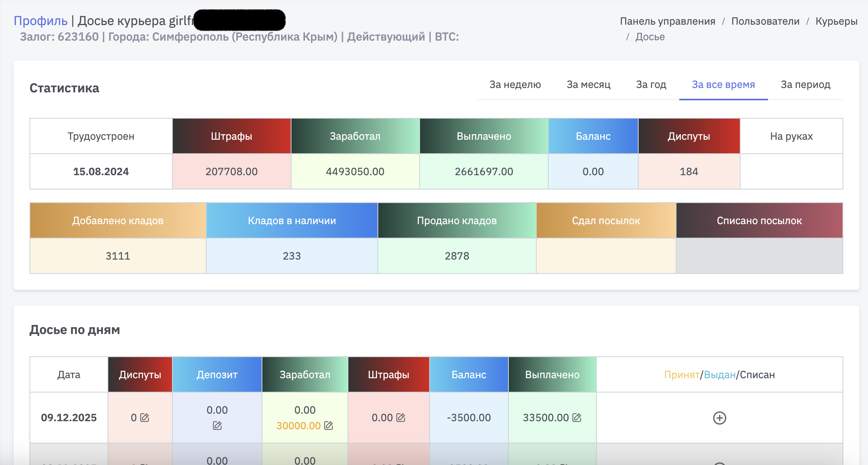Click Списано посылок header cell
The height and width of the screenshot is (465, 868).
coord(759,221)
